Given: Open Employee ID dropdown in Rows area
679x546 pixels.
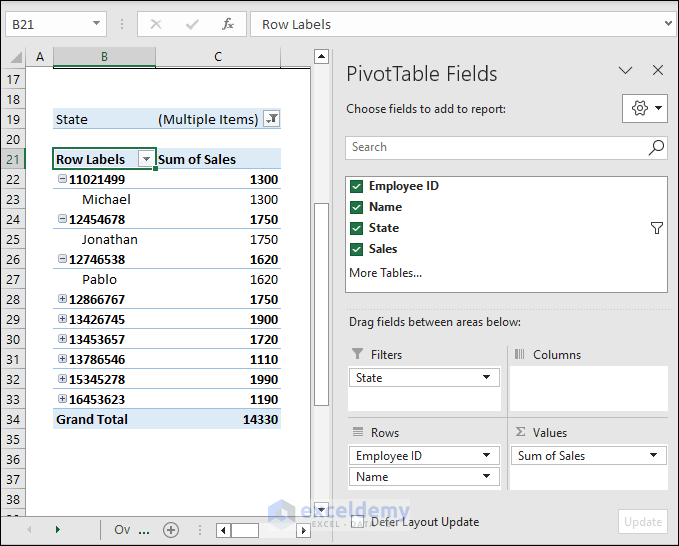Looking at the screenshot, I should [x=486, y=455].
